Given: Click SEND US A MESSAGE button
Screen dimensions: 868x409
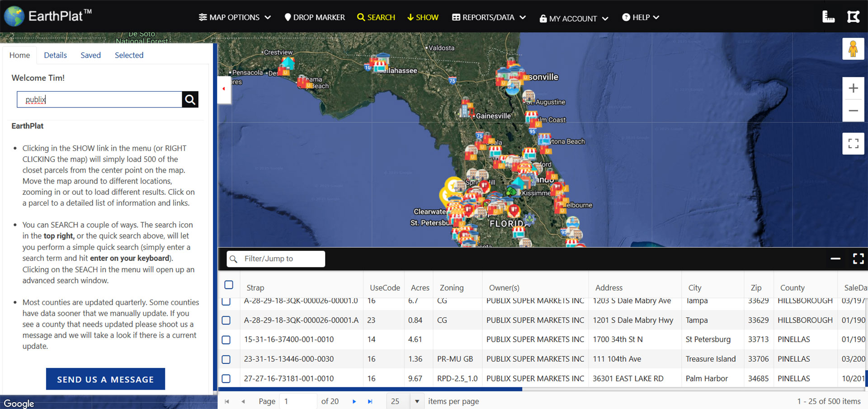Looking at the screenshot, I should click(x=105, y=379).
